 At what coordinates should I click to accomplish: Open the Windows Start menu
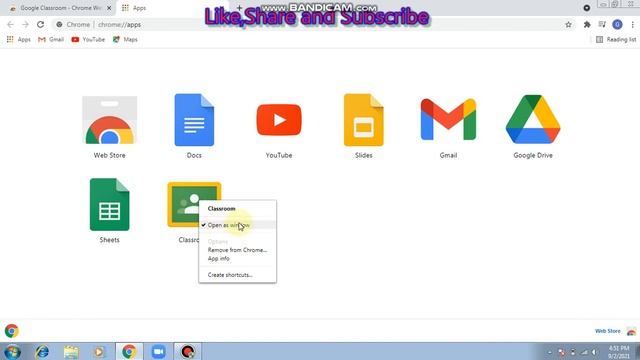click(x=12, y=352)
